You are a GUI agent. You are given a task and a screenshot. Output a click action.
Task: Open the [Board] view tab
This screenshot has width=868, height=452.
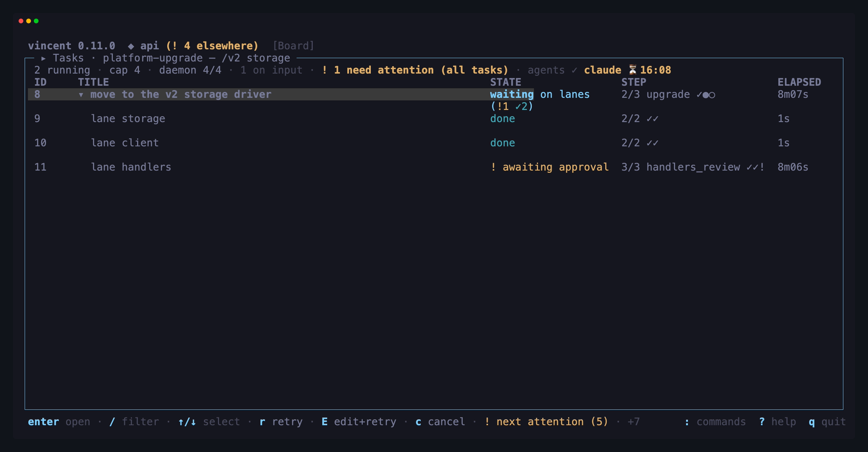coord(293,46)
